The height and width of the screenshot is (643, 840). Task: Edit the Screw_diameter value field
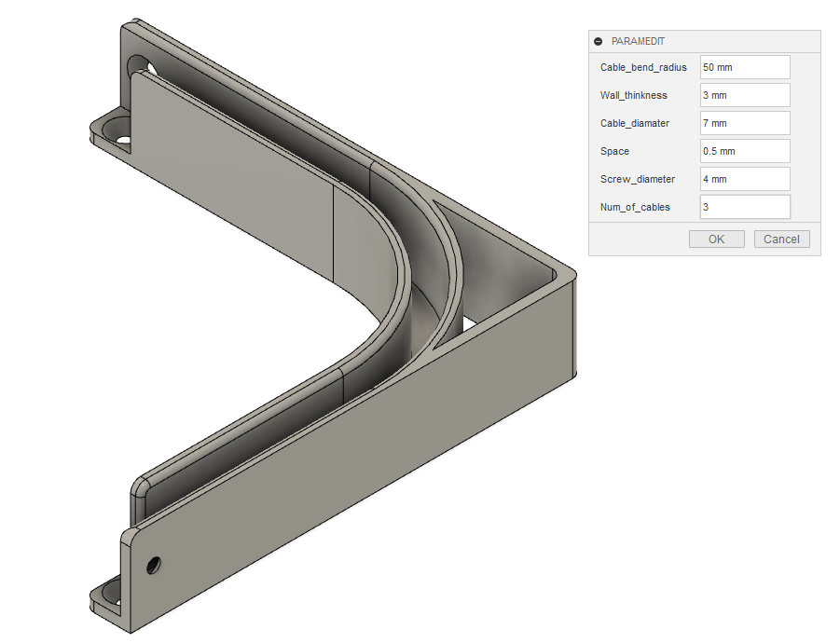(745, 179)
